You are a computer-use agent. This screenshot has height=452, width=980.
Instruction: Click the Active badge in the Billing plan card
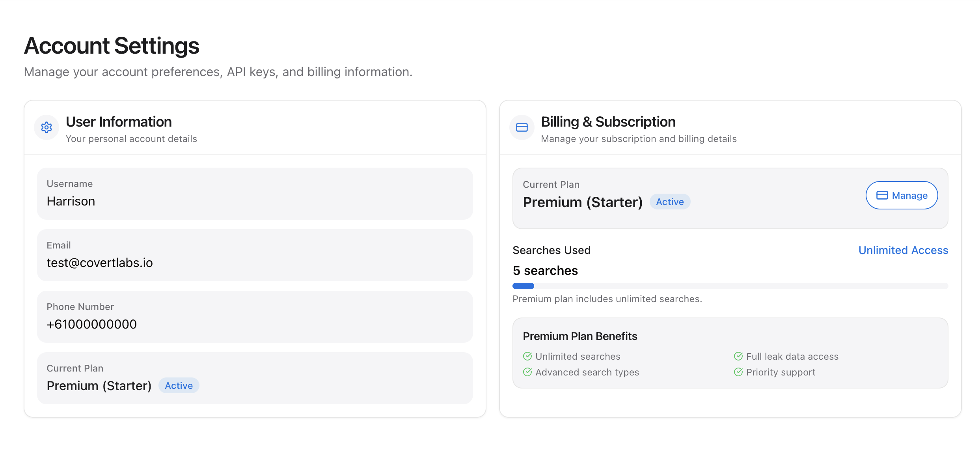669,202
